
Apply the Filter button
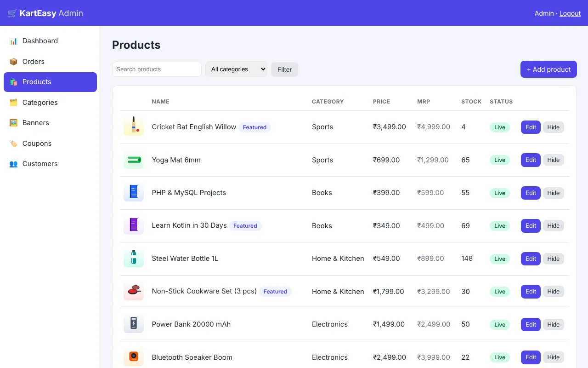click(284, 69)
